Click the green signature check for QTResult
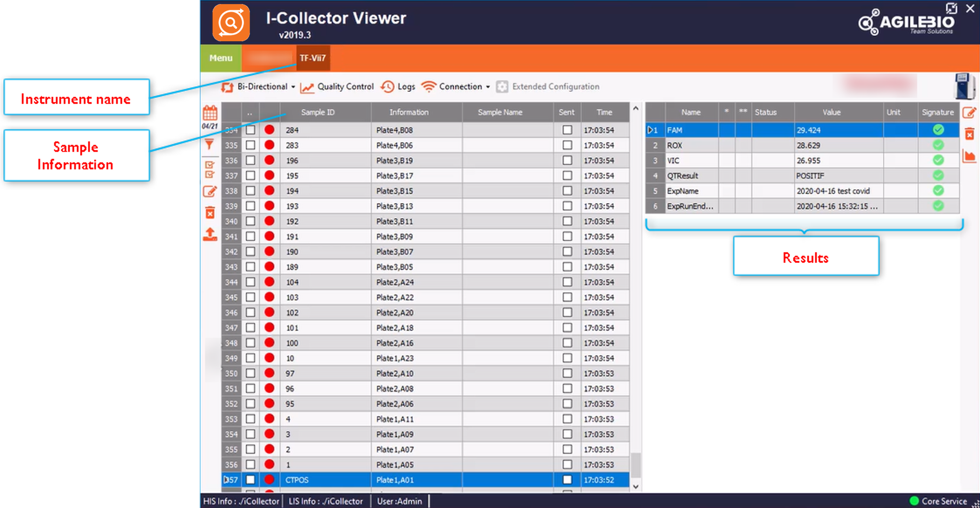980x508 pixels. (938, 175)
